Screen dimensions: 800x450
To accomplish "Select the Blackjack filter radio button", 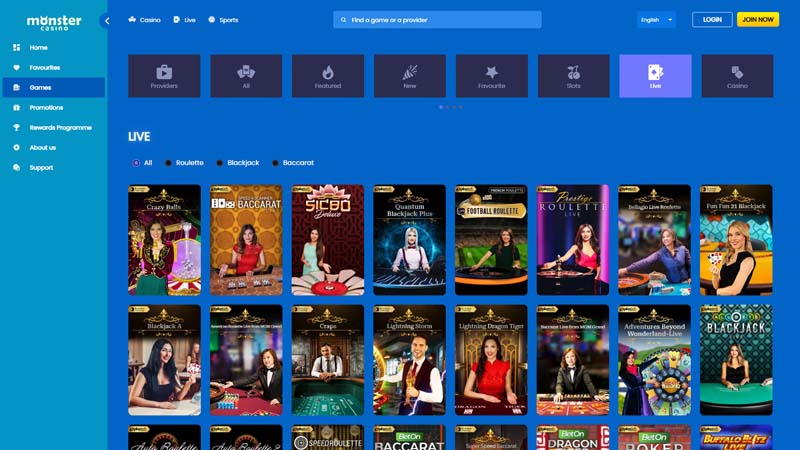I will 219,163.
